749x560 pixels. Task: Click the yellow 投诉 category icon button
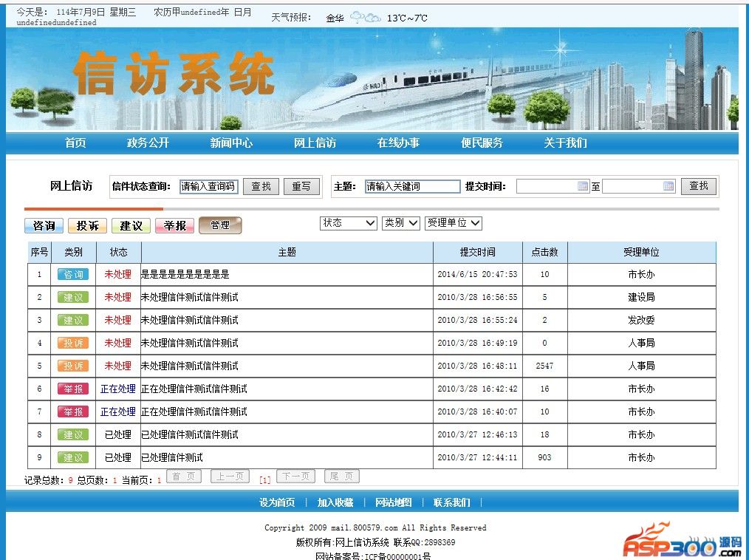pyautogui.click(x=87, y=225)
